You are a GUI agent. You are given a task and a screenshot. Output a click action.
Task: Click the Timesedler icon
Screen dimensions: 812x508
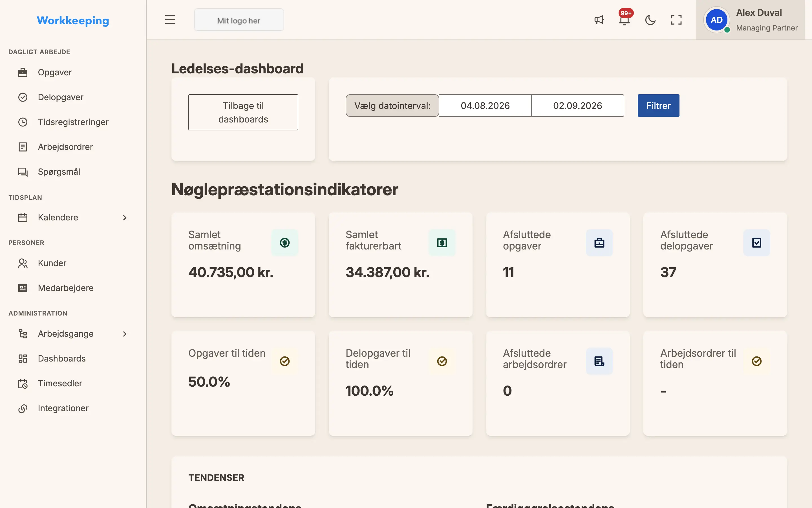(x=23, y=383)
